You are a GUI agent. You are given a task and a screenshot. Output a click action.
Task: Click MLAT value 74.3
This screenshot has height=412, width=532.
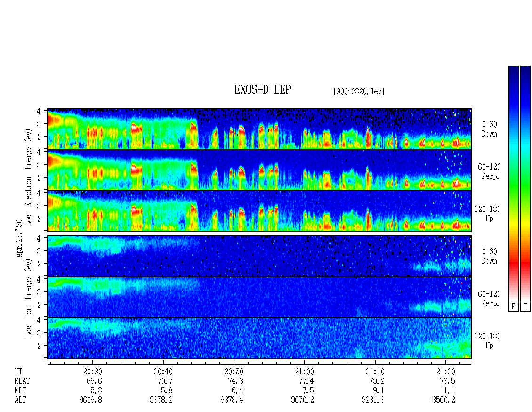click(235, 381)
